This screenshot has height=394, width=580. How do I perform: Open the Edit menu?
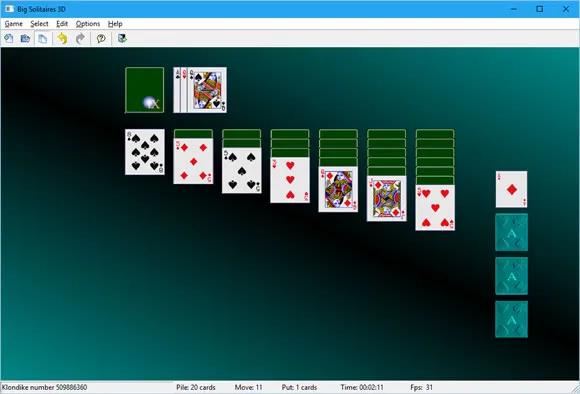(x=62, y=24)
